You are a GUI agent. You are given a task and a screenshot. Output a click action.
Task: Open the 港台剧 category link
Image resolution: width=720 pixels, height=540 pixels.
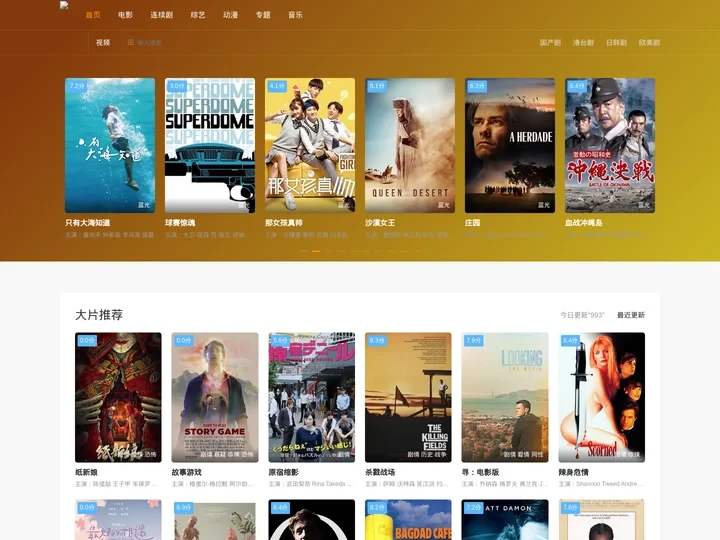pyautogui.click(x=583, y=43)
